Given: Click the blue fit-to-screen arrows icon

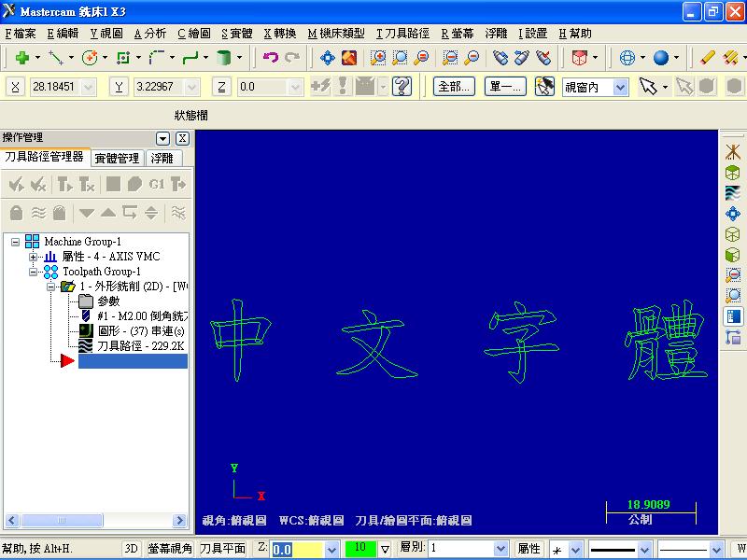Looking at the screenshot, I should coord(328,58).
